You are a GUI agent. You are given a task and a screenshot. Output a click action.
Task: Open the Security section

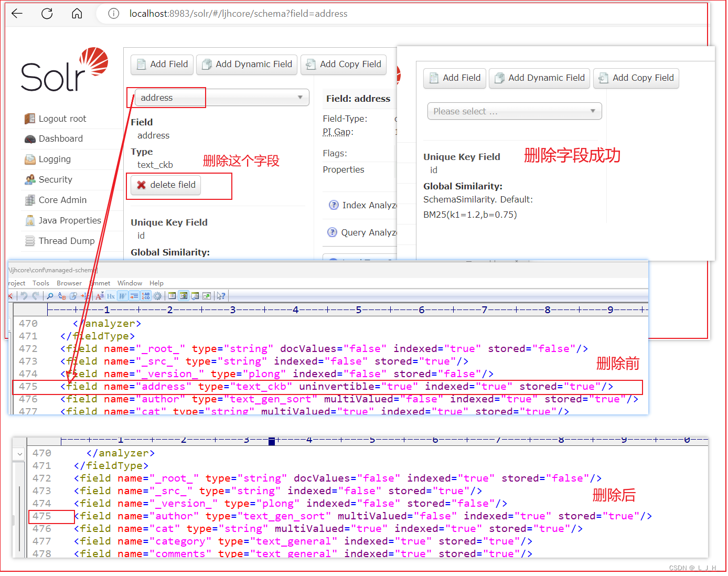(56, 179)
